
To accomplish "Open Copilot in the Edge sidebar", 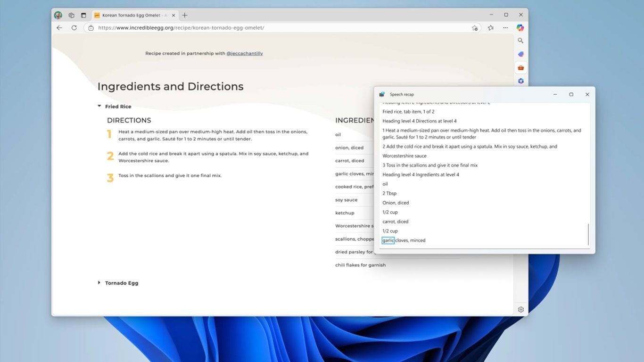I will (x=520, y=28).
